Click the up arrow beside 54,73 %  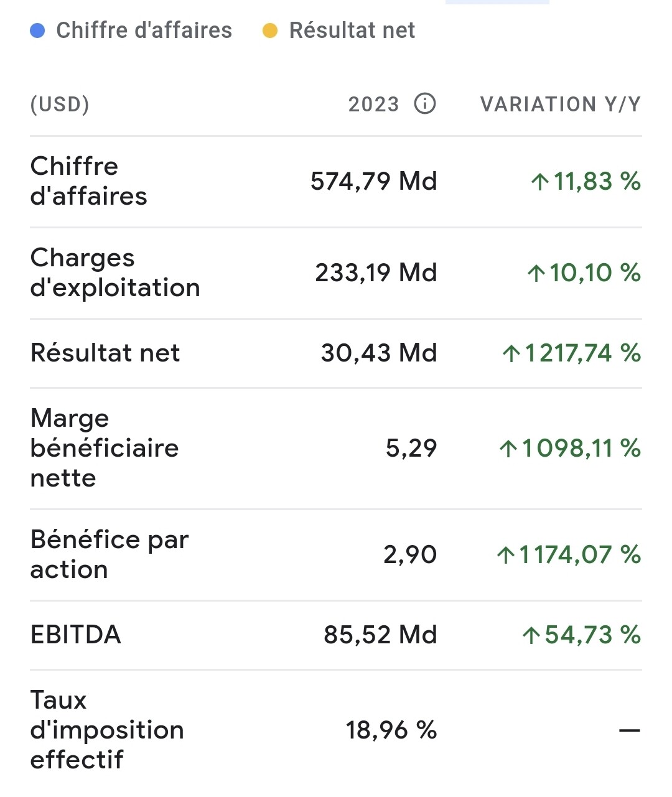[x=531, y=635]
